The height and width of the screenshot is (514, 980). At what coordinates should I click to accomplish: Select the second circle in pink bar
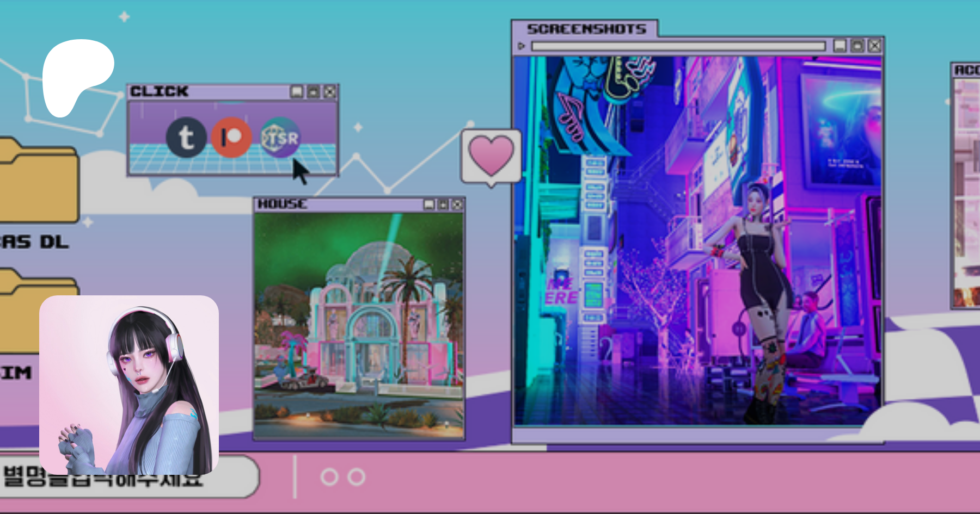click(x=356, y=477)
